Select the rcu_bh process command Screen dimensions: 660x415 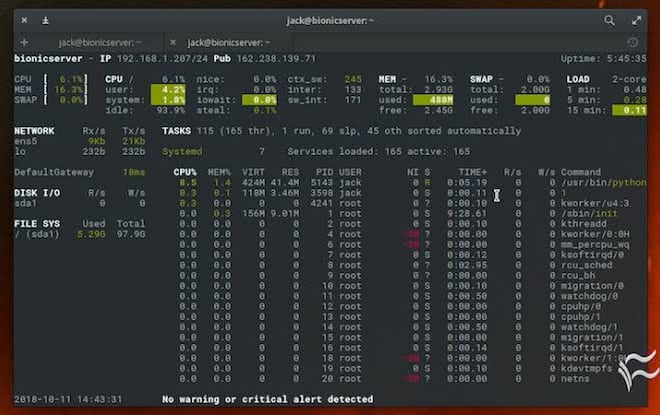click(578, 276)
